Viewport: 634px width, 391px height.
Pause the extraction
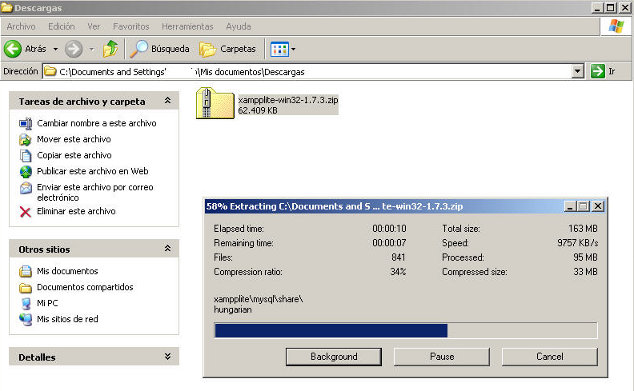(442, 357)
